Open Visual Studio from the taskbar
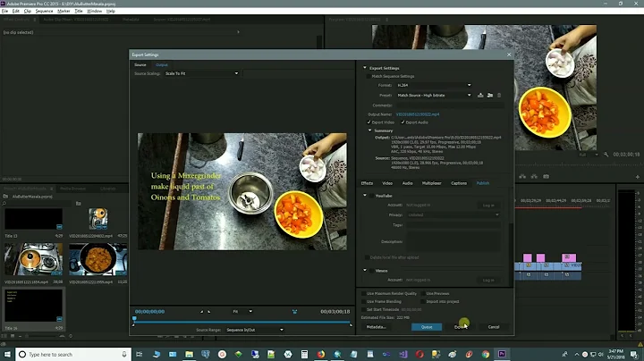Viewport: 644px width, 361px height. [402, 354]
